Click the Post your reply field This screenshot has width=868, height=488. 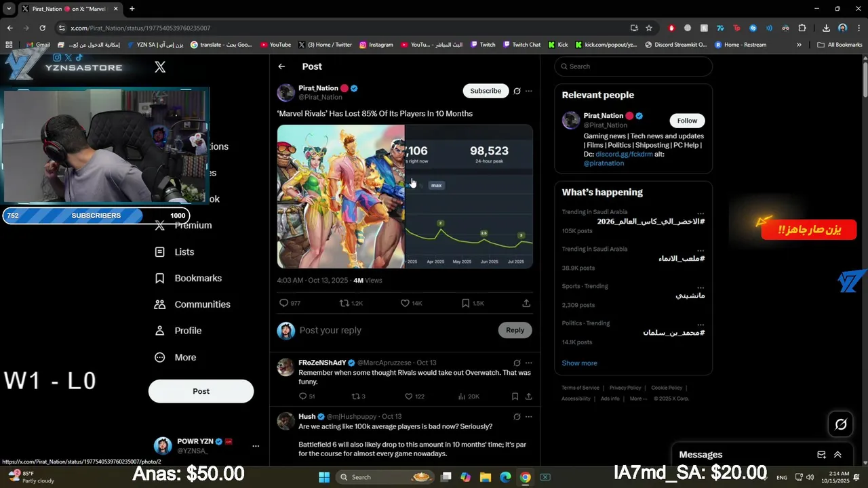397,330
